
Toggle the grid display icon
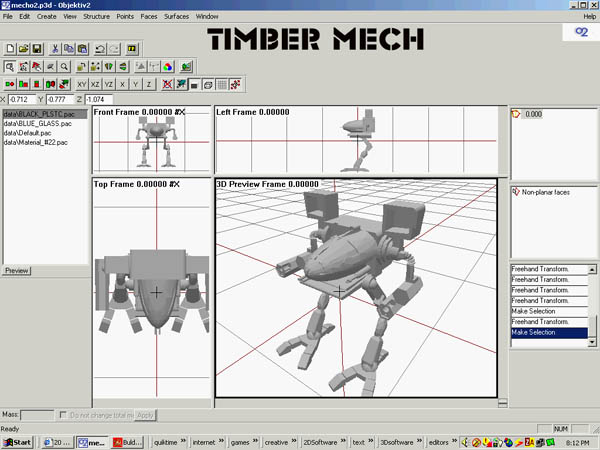click(222, 84)
